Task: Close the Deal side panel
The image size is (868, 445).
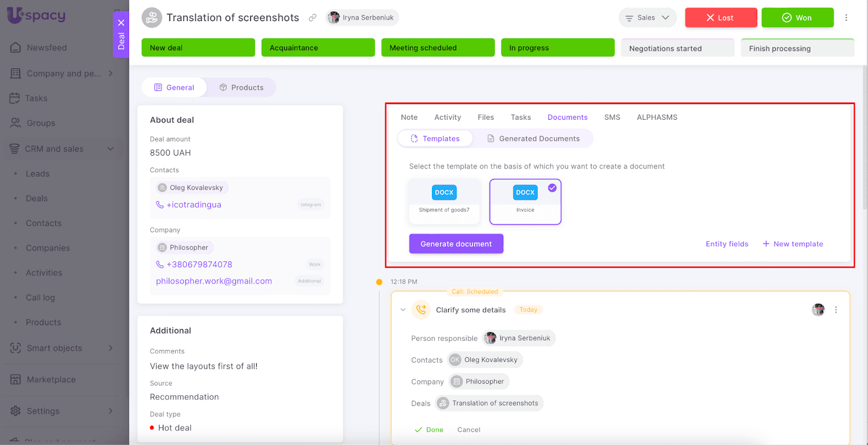Action: tap(121, 23)
